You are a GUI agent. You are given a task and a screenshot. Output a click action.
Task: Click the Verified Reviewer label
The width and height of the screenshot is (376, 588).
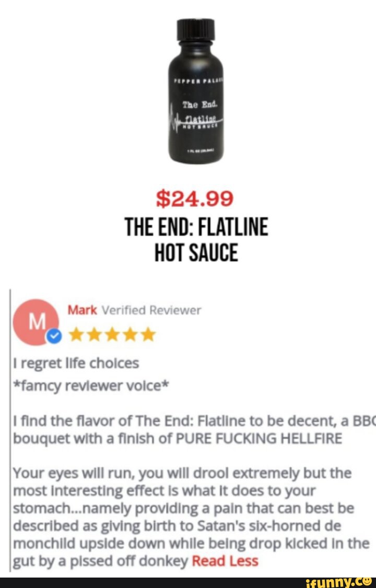pos(151,310)
